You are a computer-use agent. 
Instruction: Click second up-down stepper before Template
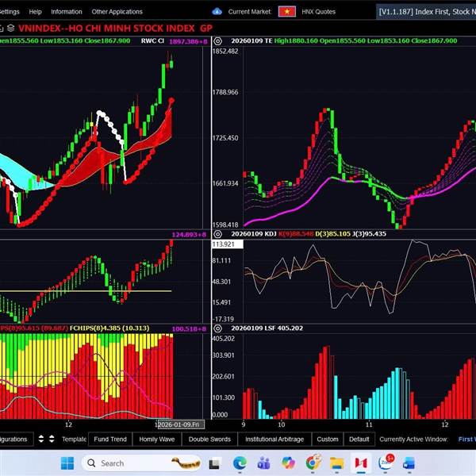click(x=52, y=439)
